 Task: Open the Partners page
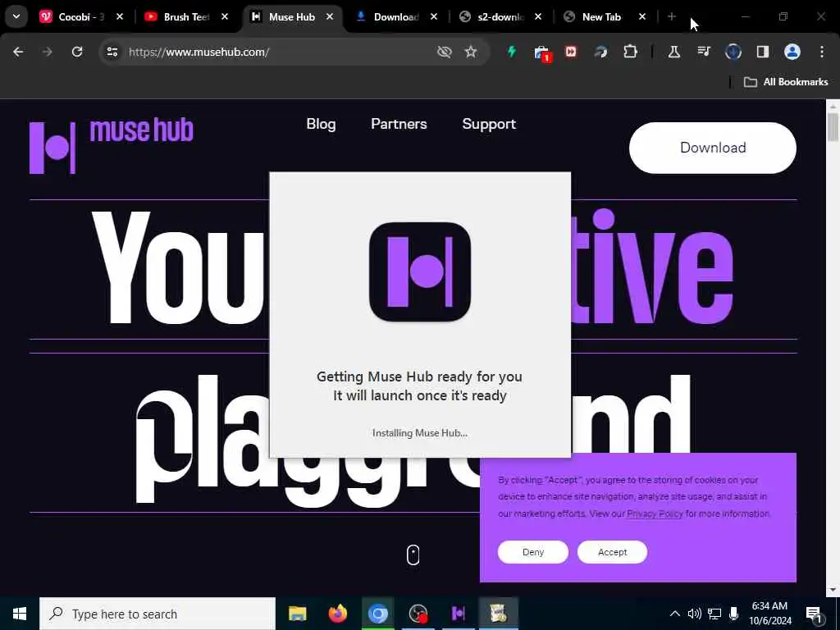point(399,124)
